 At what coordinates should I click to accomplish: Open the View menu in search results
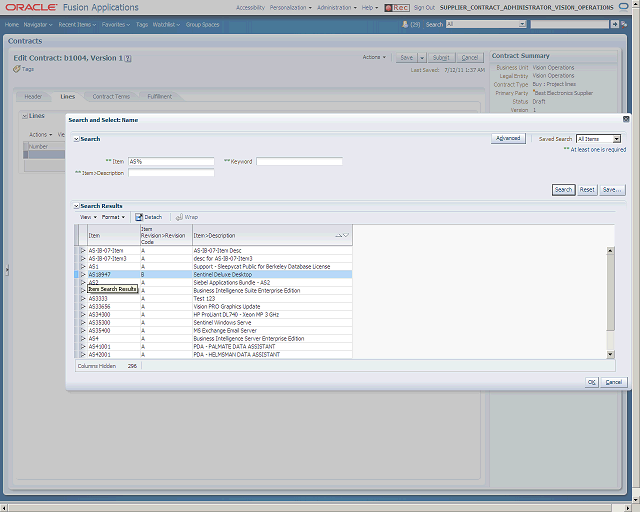coord(88,217)
